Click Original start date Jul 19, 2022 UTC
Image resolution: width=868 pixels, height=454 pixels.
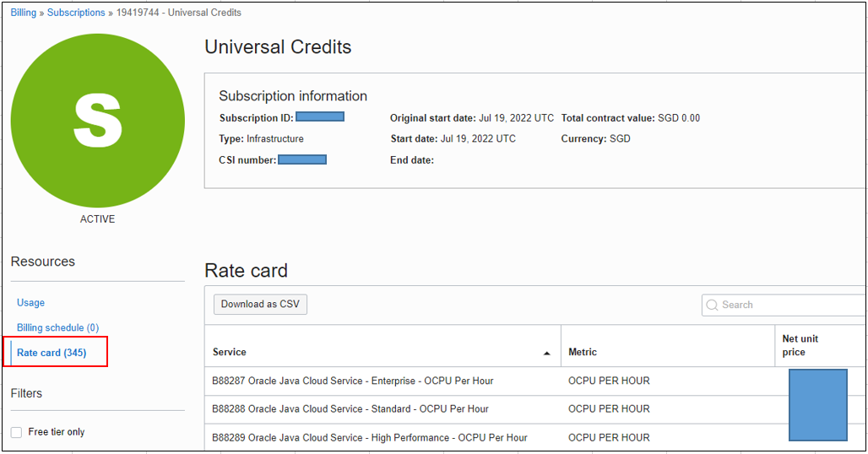[472, 118]
